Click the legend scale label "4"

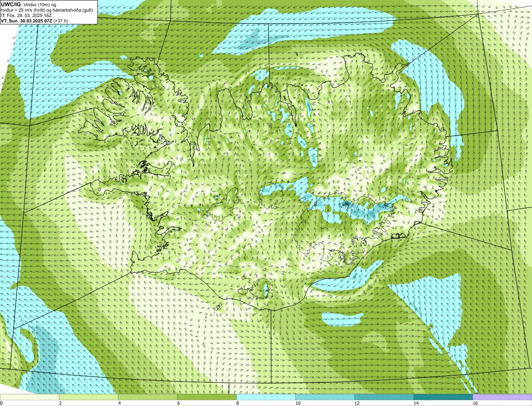point(119,403)
